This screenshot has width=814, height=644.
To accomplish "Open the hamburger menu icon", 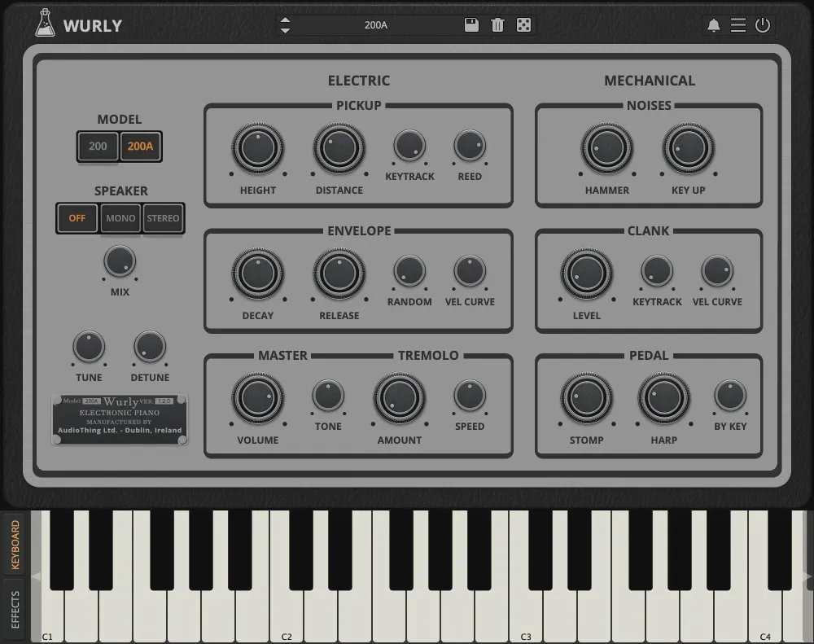I will [737, 25].
